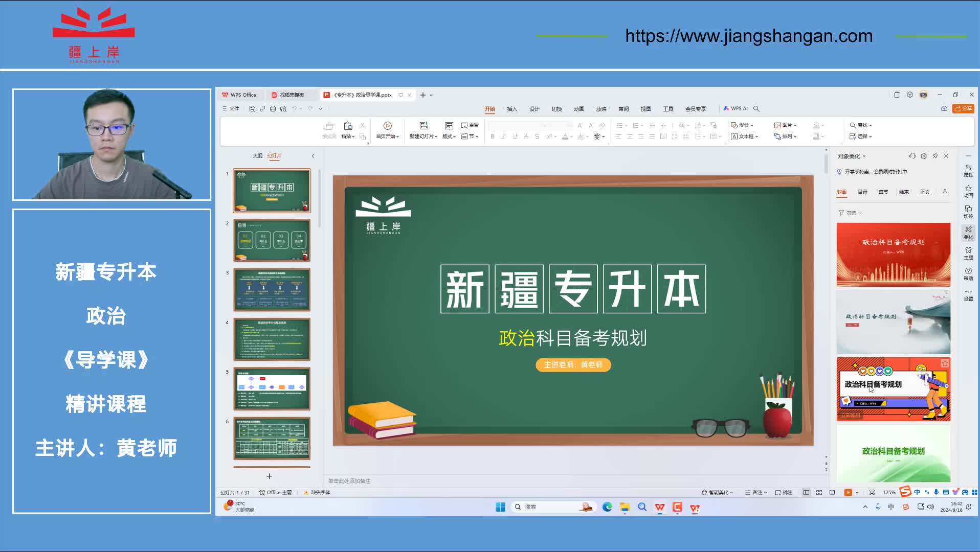Screen dimensions: 980x552
Task: Open 设置 more options in right sidebar
Action: tap(968, 295)
